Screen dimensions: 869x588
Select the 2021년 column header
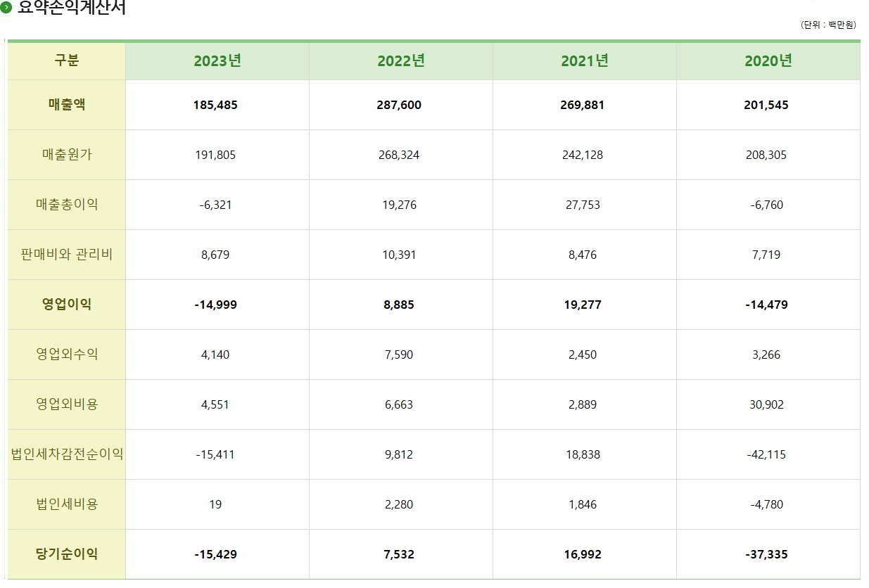(x=585, y=61)
